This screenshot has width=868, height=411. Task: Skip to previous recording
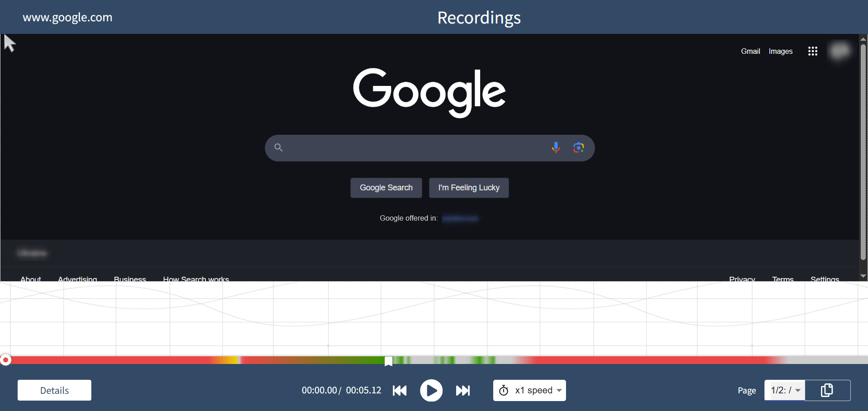400,390
